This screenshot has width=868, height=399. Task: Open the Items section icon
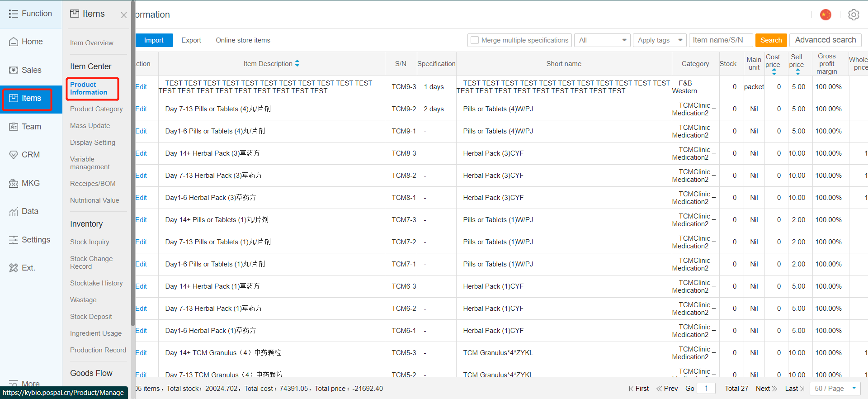tap(14, 98)
